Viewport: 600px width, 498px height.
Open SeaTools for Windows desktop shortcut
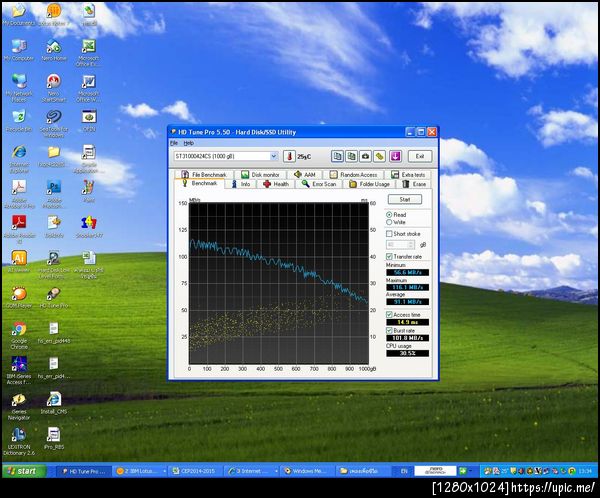tap(54, 124)
